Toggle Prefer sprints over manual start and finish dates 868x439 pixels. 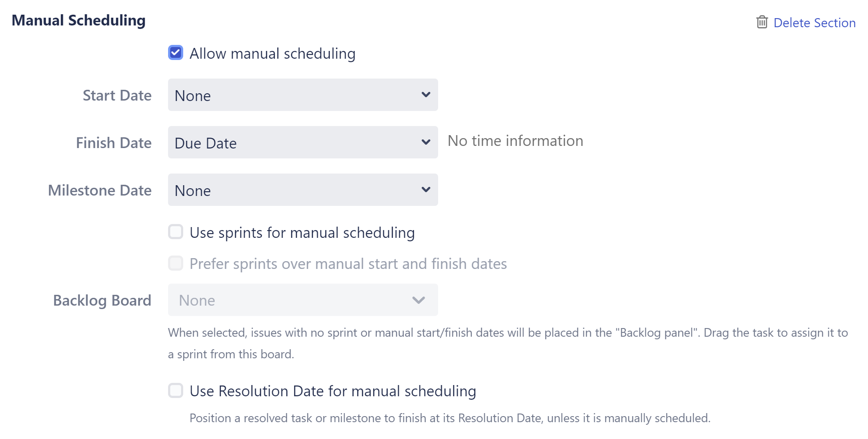(x=175, y=263)
